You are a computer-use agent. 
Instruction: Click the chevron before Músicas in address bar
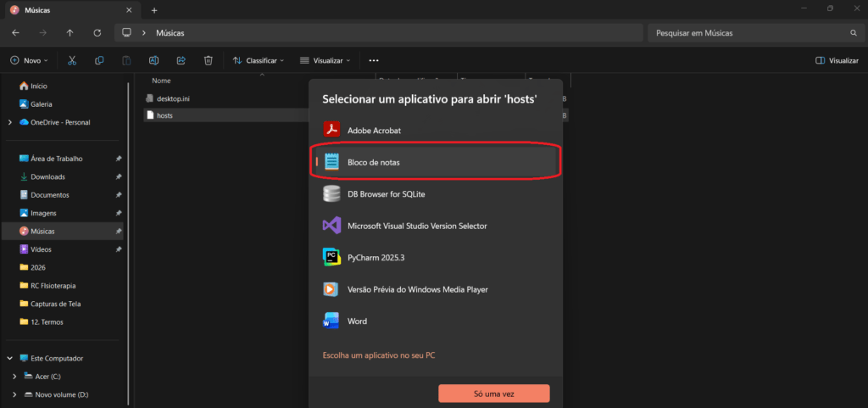click(144, 33)
